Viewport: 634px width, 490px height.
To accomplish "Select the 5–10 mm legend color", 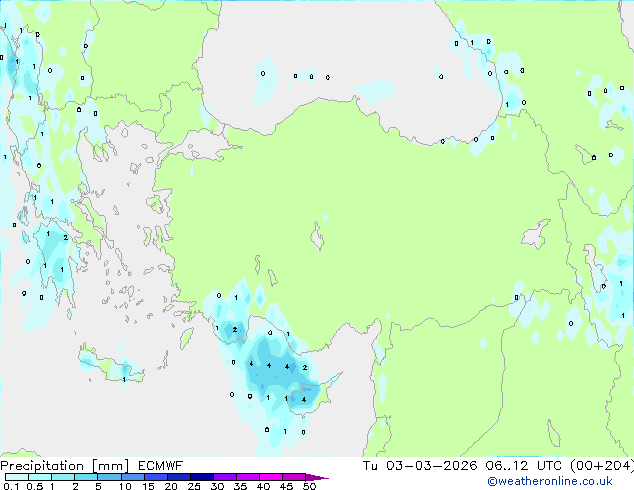I will tap(109, 477).
